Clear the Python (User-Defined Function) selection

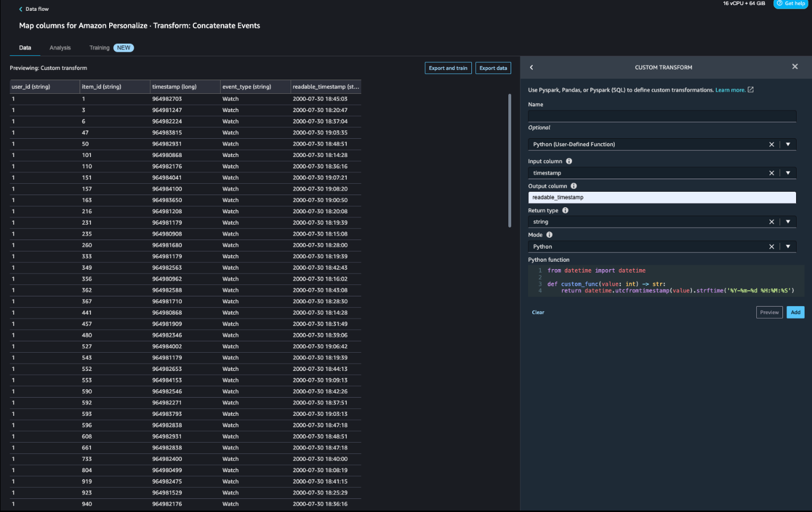772,144
